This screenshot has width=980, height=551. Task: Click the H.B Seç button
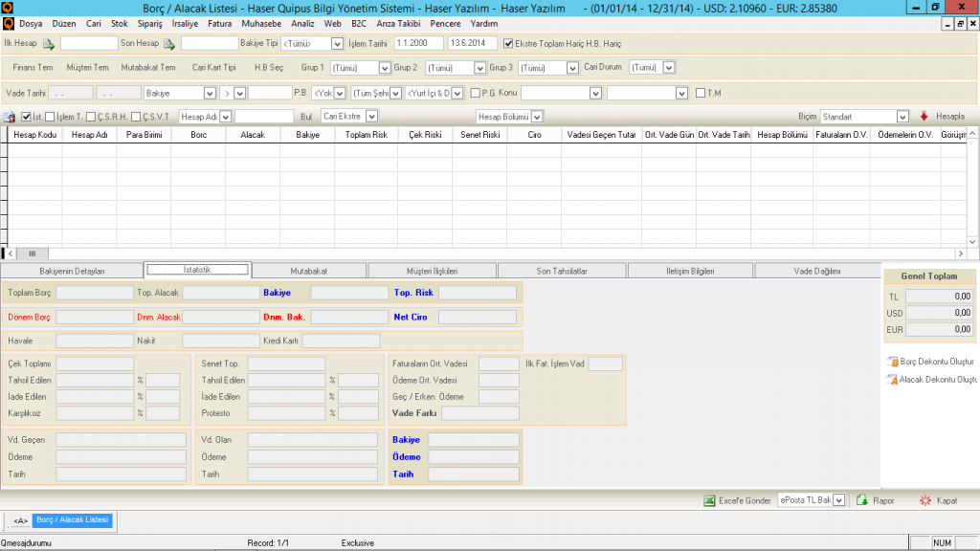click(268, 68)
